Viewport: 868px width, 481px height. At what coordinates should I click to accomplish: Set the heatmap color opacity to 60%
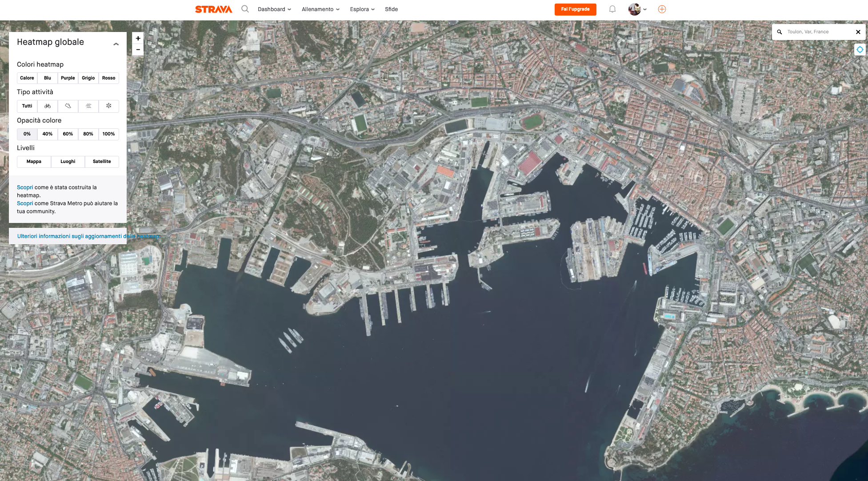pos(68,134)
